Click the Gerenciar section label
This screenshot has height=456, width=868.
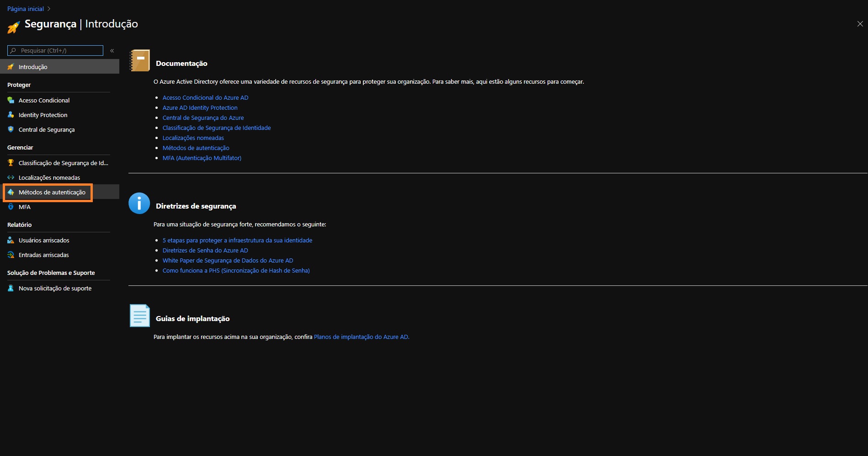(x=20, y=147)
